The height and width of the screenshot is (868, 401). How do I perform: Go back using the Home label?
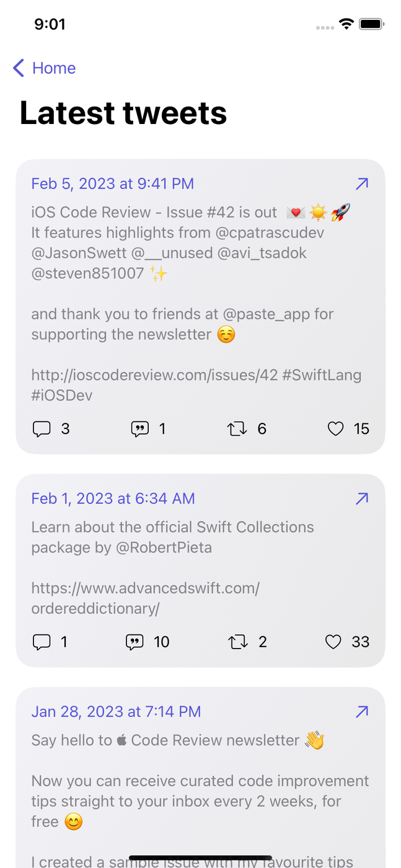click(54, 68)
